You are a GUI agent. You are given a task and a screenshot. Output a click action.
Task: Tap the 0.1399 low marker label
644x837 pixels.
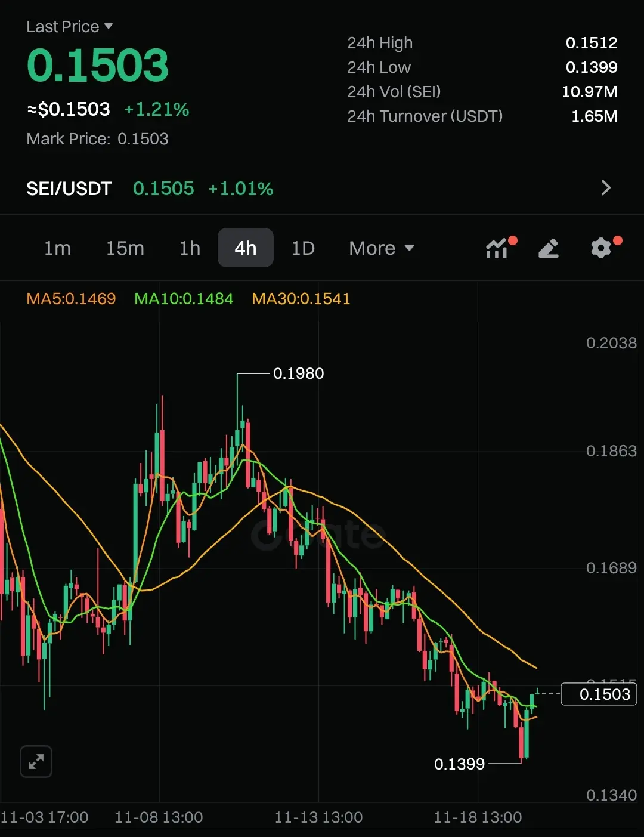[x=459, y=764]
